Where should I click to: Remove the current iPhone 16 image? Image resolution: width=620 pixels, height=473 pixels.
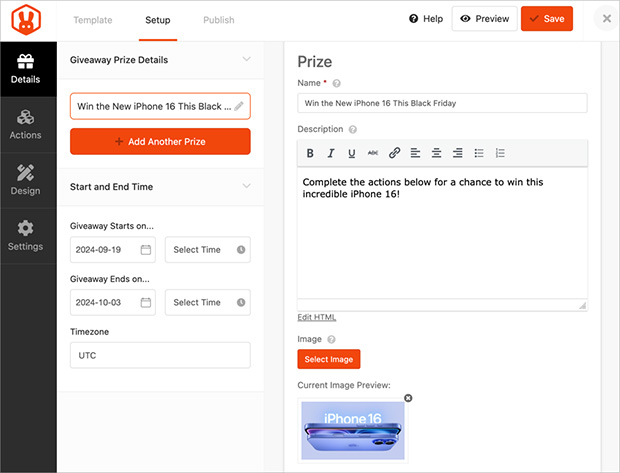tap(408, 398)
